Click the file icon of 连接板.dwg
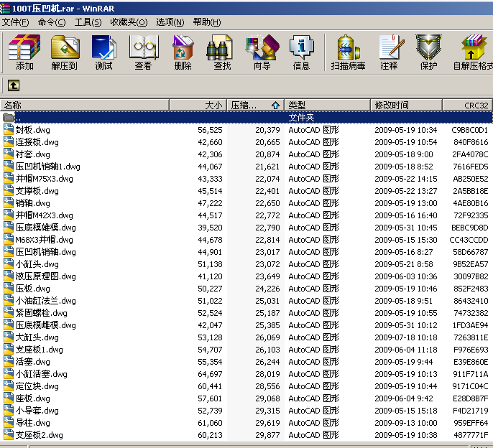 point(9,142)
